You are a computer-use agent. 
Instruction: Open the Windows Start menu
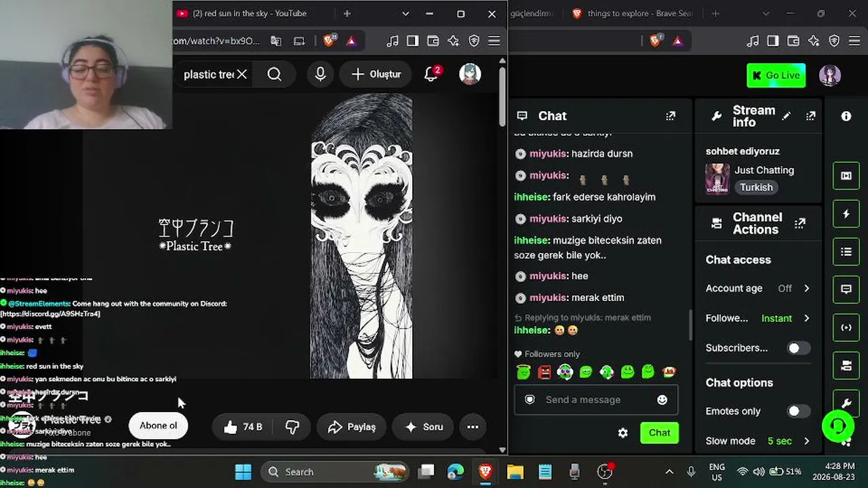[x=243, y=472]
